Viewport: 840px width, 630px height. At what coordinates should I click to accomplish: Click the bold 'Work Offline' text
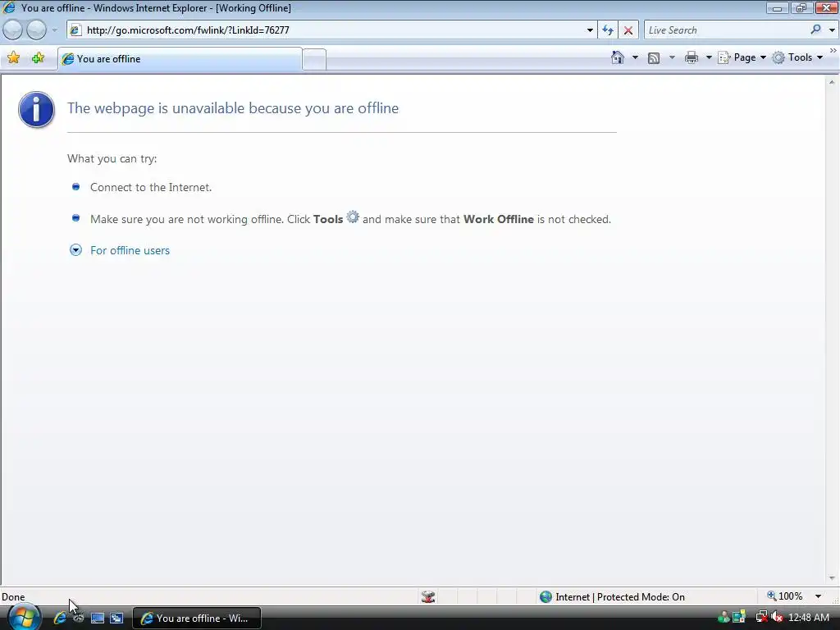498,219
